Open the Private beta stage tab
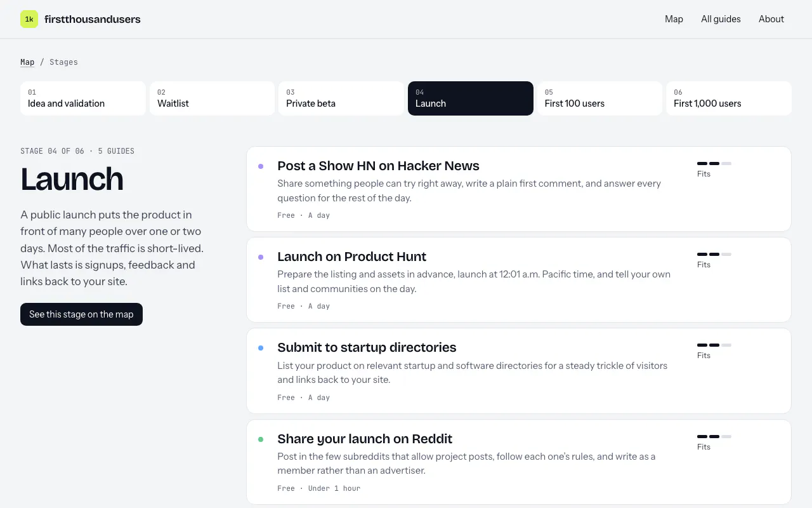The image size is (812, 508). [x=341, y=98]
